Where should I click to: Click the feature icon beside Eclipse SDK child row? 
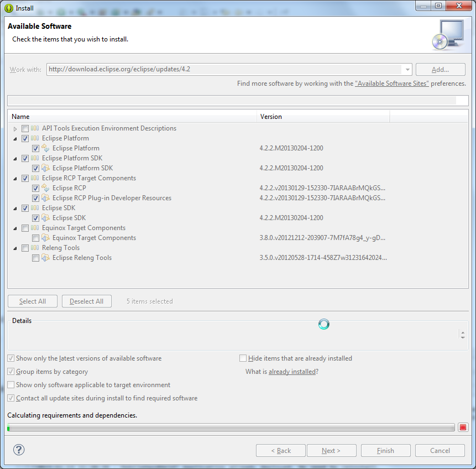tap(45, 218)
